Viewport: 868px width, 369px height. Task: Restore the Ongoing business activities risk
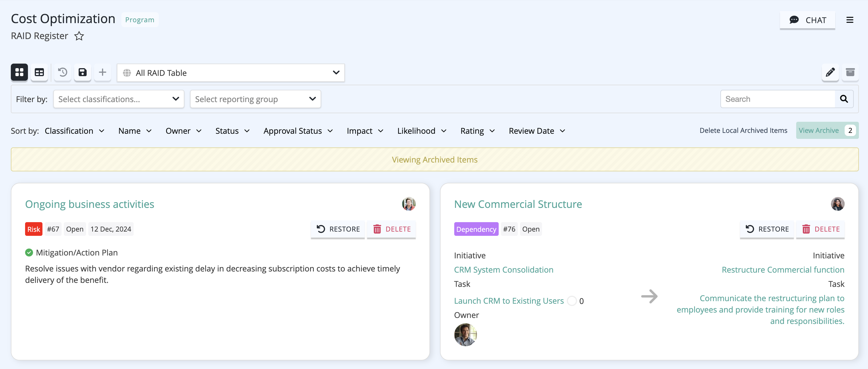click(x=338, y=229)
